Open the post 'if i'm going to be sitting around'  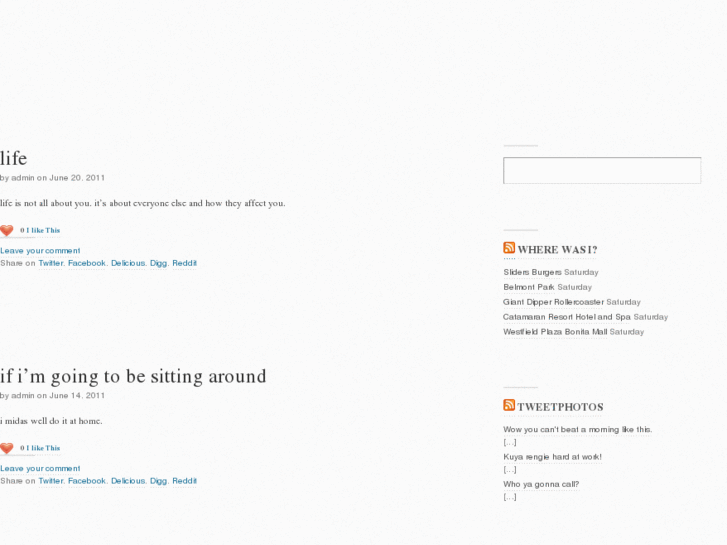[x=133, y=376]
